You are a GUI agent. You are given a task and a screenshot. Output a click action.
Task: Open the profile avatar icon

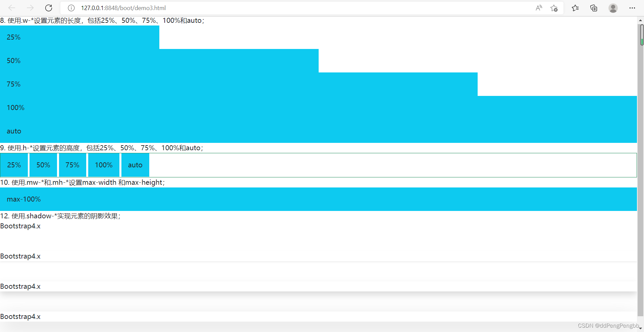tap(613, 8)
